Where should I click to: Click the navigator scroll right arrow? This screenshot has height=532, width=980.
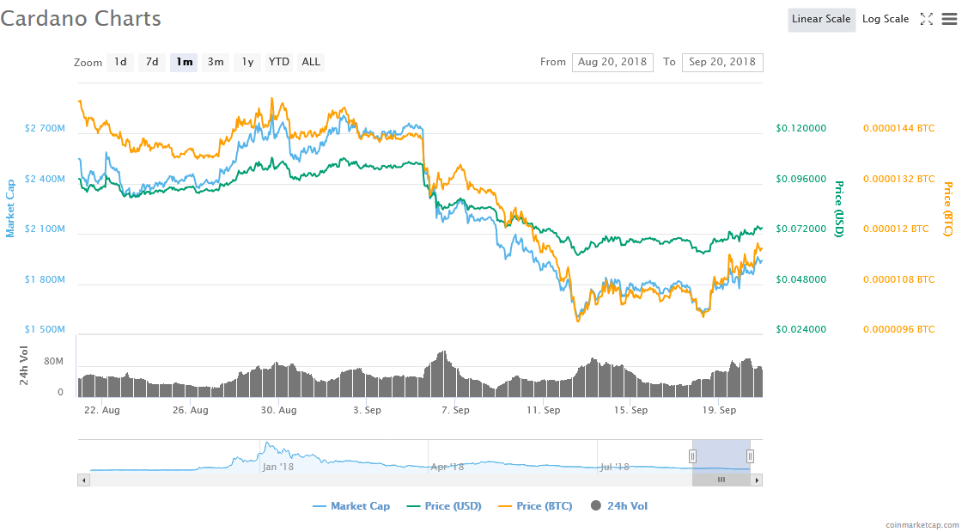[757, 480]
